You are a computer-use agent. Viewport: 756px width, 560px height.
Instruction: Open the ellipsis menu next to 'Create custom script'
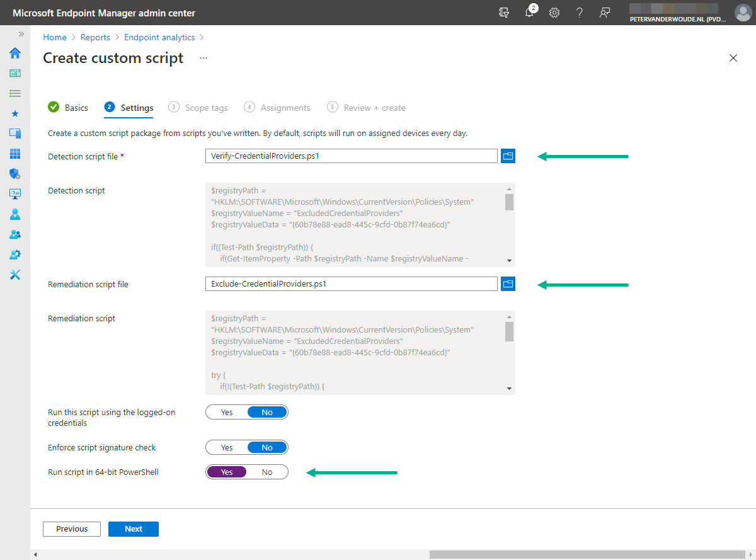pyautogui.click(x=203, y=57)
